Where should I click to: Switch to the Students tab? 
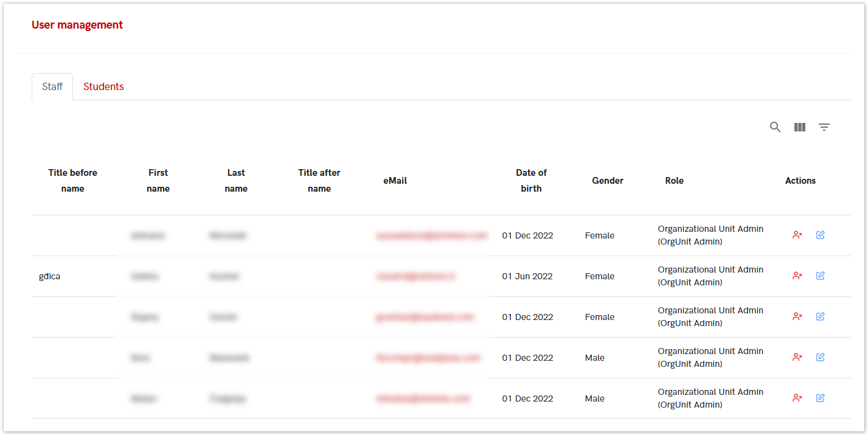coord(103,86)
